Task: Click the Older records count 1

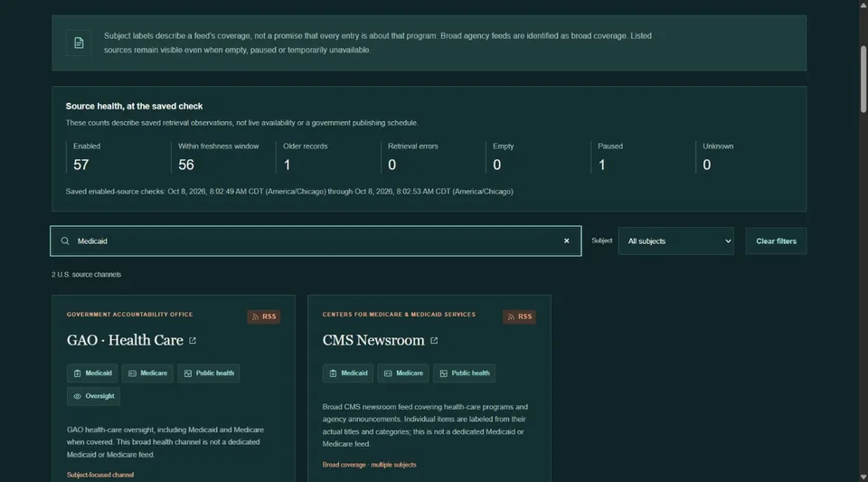Action: [287, 165]
